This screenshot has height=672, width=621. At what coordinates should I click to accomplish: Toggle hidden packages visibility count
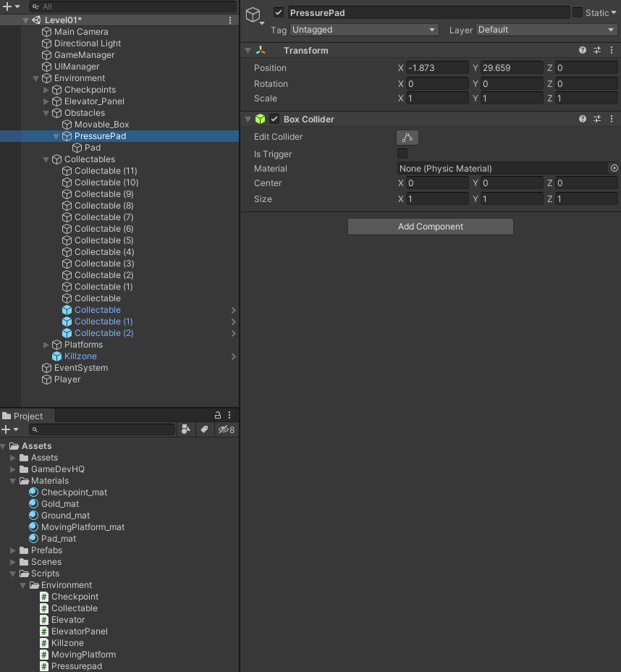(226, 429)
